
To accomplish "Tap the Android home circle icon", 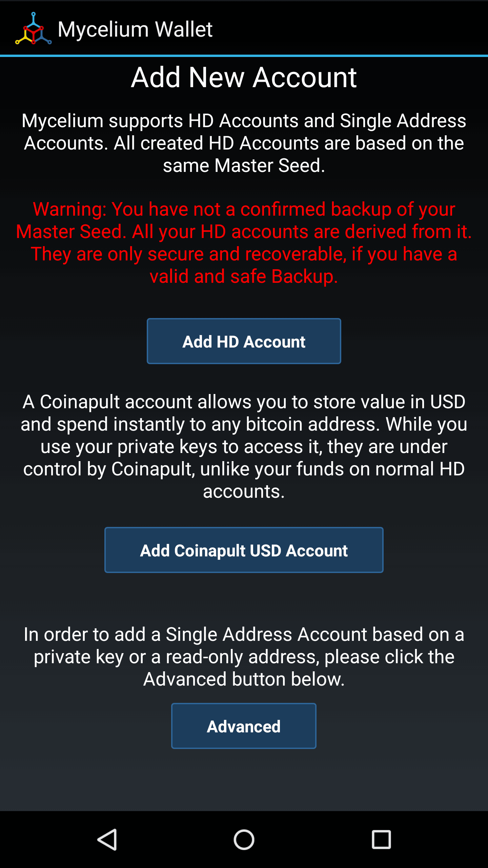I will [x=244, y=840].
